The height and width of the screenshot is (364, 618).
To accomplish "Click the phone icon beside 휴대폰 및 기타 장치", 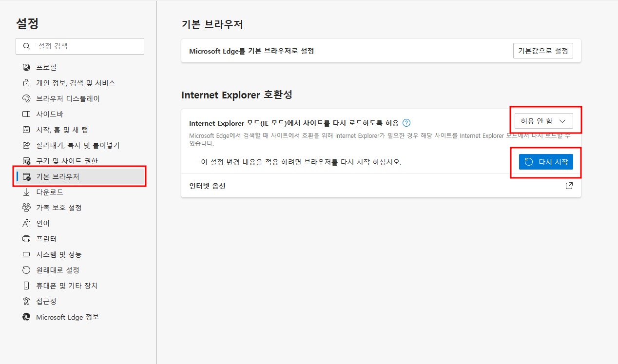I will click(x=26, y=286).
